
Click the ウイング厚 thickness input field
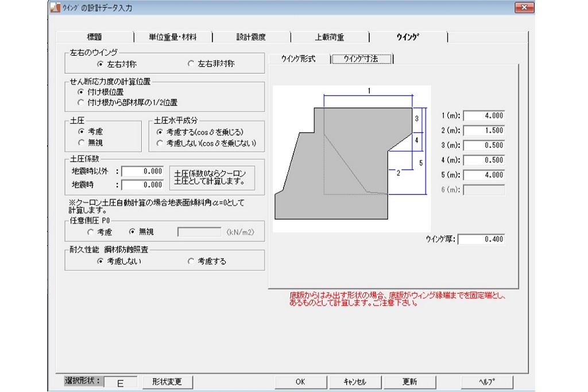481,239
